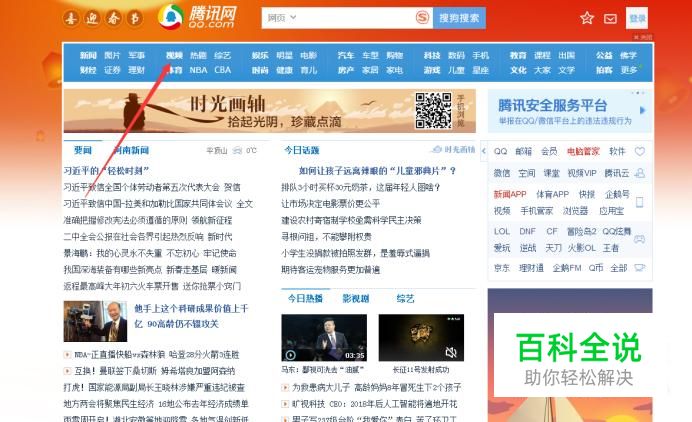This screenshot has width=692, height=422.
Task: Switch to 河南新闻 tab
Action: click(x=131, y=150)
